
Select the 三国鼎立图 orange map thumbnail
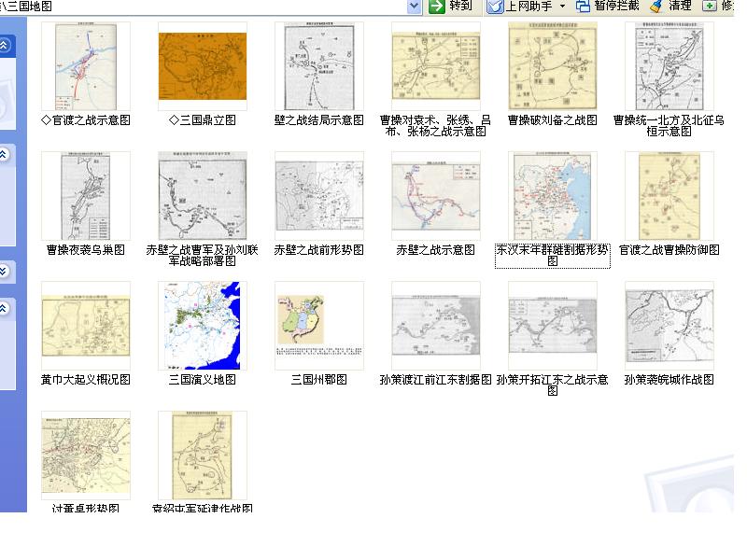point(203,66)
